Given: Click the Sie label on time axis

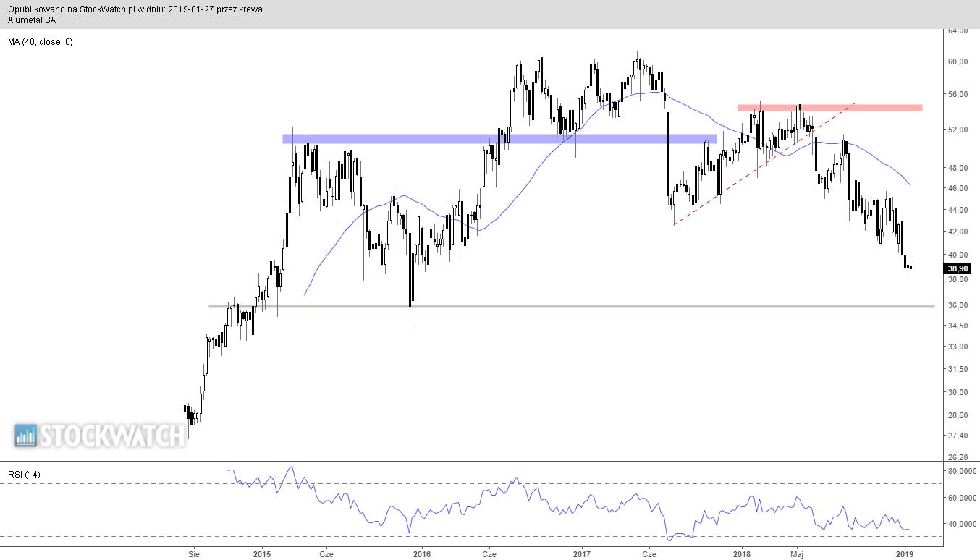Looking at the screenshot, I should coord(193,554).
